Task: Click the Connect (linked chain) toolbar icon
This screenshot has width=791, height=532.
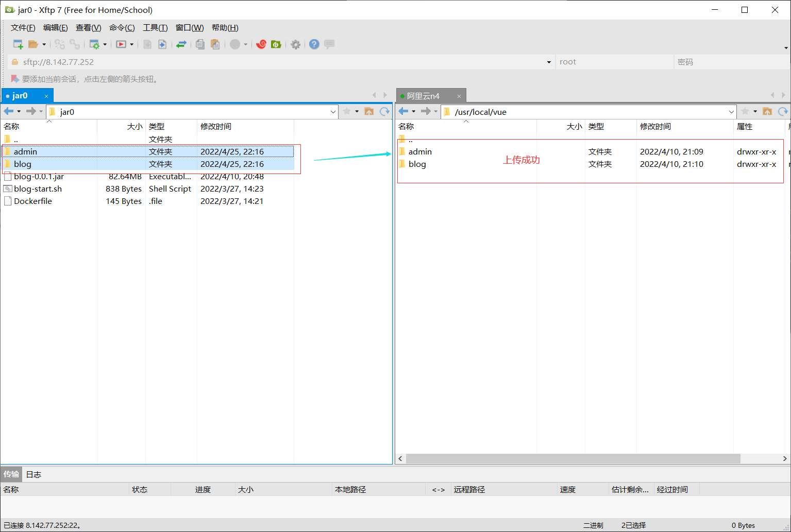Action: click(x=60, y=44)
